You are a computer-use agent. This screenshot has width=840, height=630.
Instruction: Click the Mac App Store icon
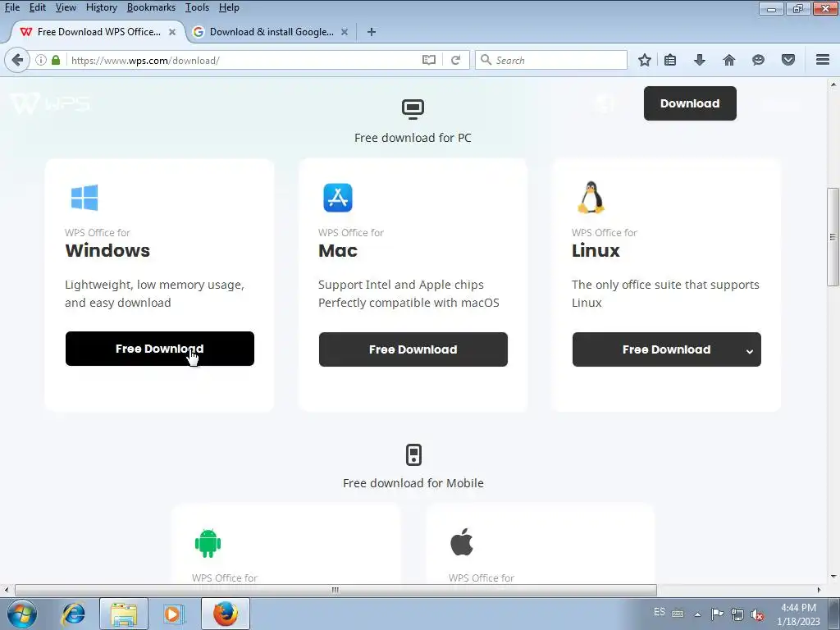click(338, 198)
